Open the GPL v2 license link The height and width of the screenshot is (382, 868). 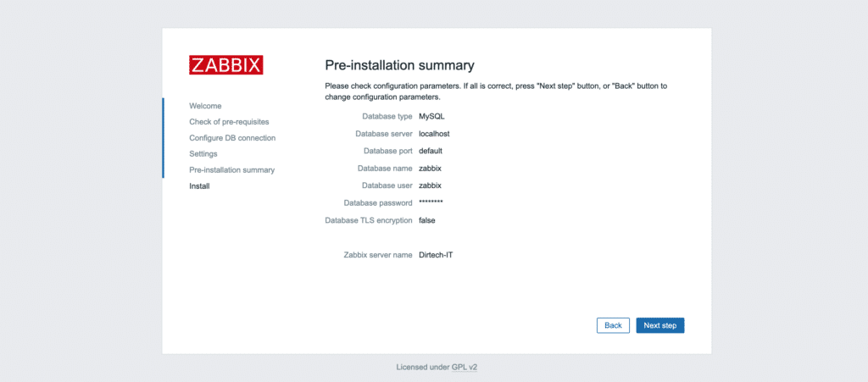coord(464,367)
